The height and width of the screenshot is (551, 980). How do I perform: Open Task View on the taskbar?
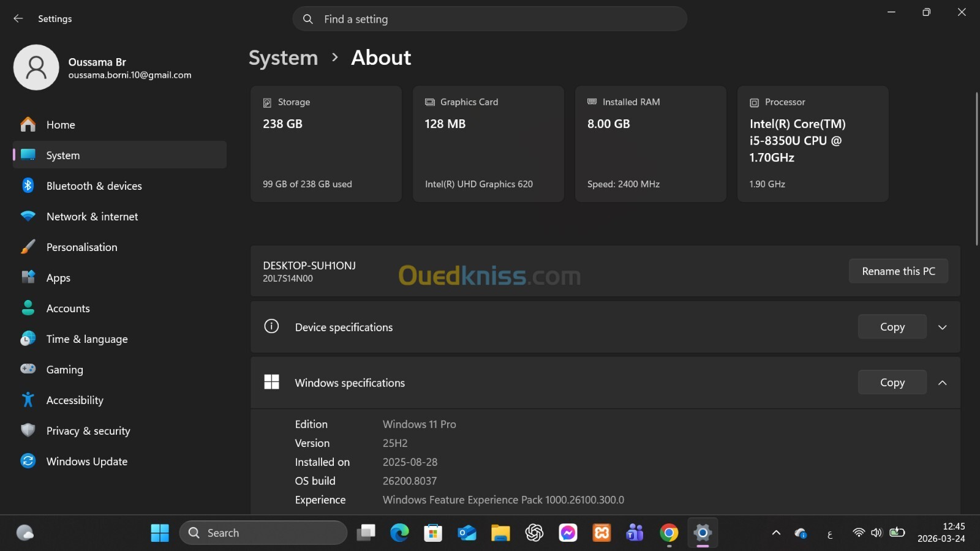(366, 533)
